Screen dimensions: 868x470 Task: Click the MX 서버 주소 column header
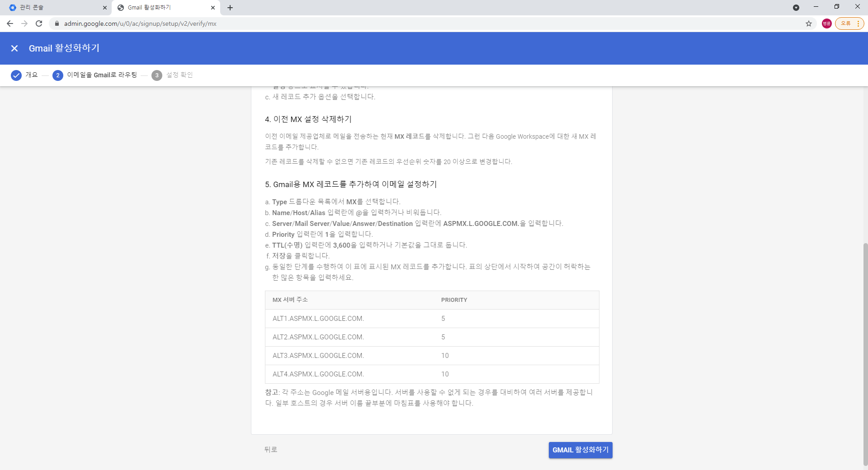pyautogui.click(x=290, y=300)
